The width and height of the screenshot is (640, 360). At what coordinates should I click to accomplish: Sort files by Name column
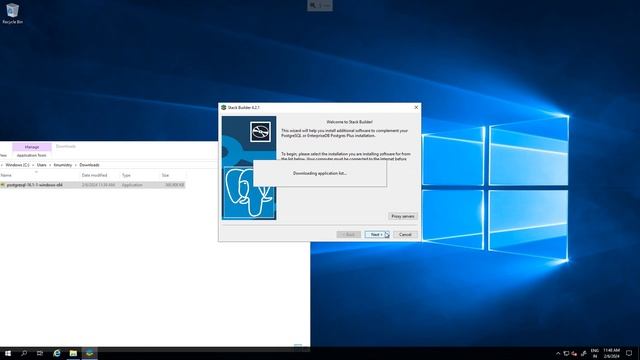40,175
